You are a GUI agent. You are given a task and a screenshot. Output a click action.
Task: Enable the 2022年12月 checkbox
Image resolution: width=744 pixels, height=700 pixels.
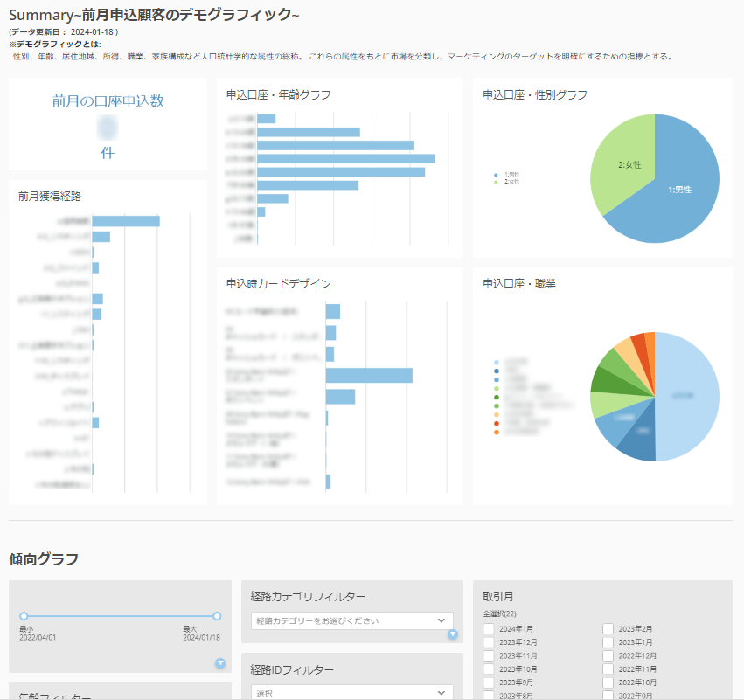click(x=608, y=655)
